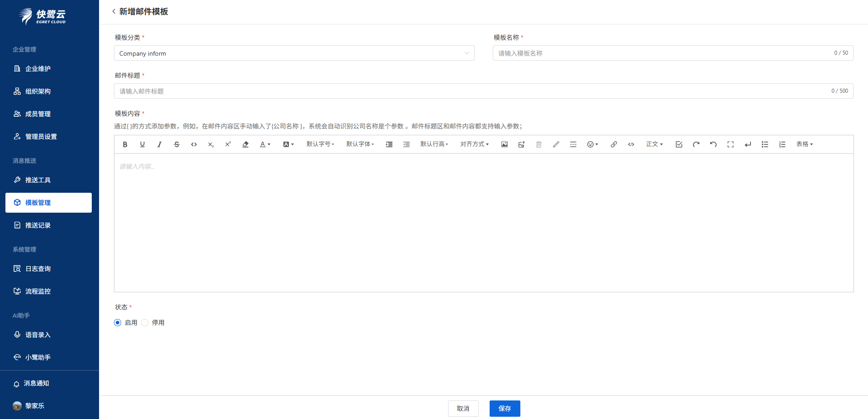
Task: Expand the 默认字号 font size dropdown
Action: coord(320,144)
